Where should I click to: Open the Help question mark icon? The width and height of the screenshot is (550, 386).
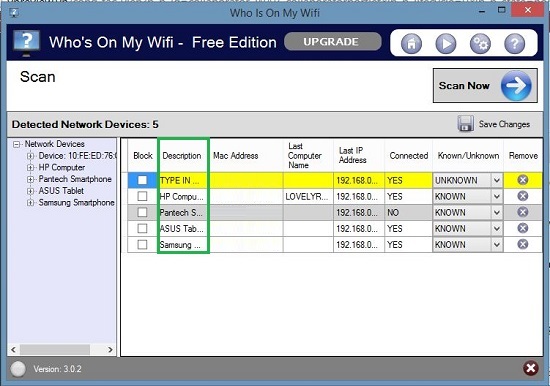514,44
